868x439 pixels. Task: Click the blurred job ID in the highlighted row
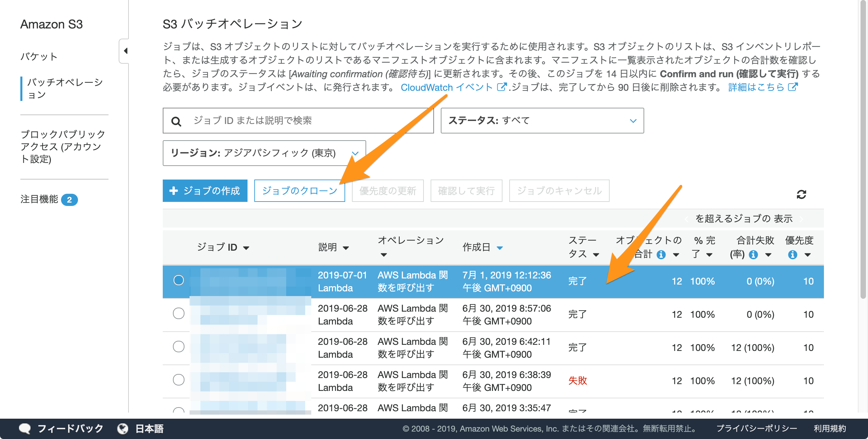click(251, 281)
